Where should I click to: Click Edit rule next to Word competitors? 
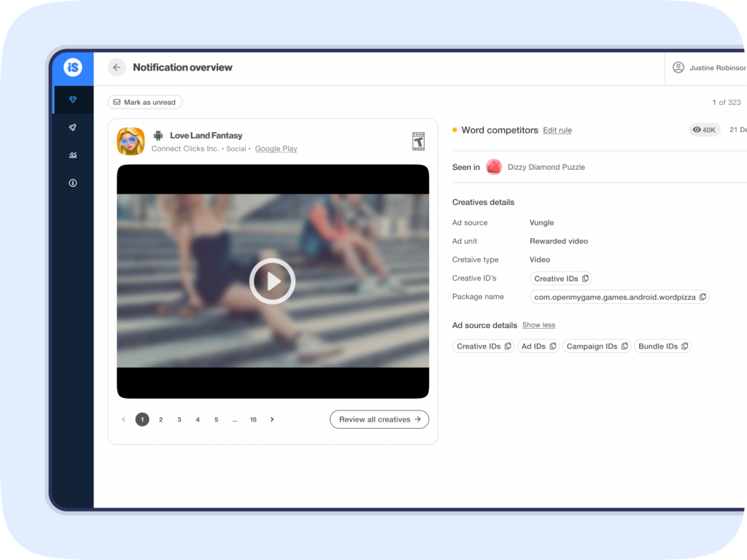click(557, 130)
